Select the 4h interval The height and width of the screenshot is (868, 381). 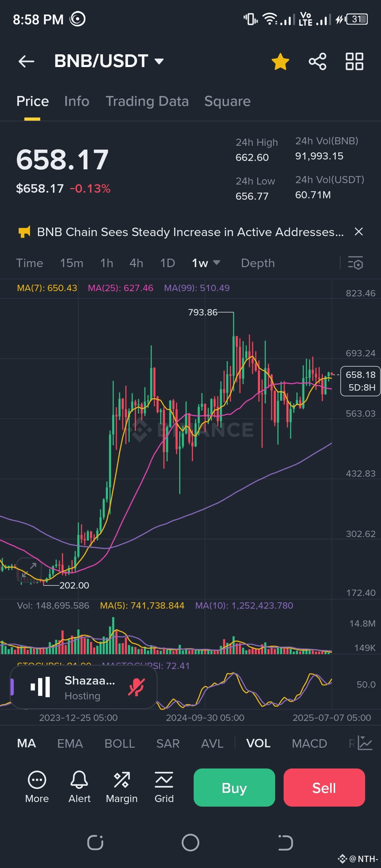pos(136,263)
